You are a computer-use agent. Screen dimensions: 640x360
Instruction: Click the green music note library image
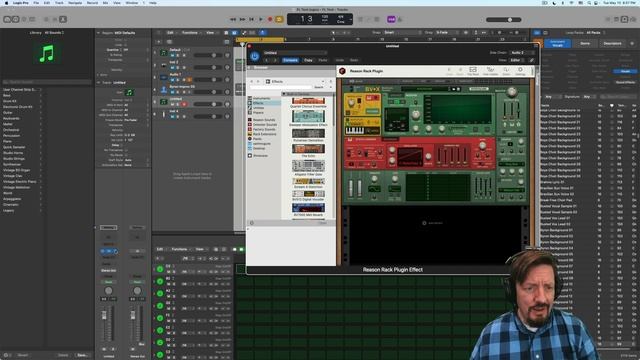click(x=47, y=53)
